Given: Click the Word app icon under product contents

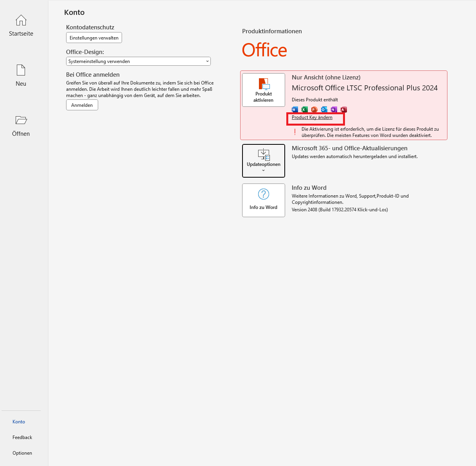Looking at the screenshot, I should pyautogui.click(x=295, y=110).
